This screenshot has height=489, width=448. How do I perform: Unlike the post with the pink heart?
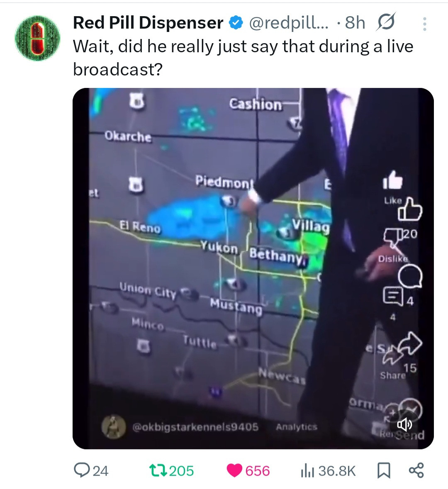point(235,470)
